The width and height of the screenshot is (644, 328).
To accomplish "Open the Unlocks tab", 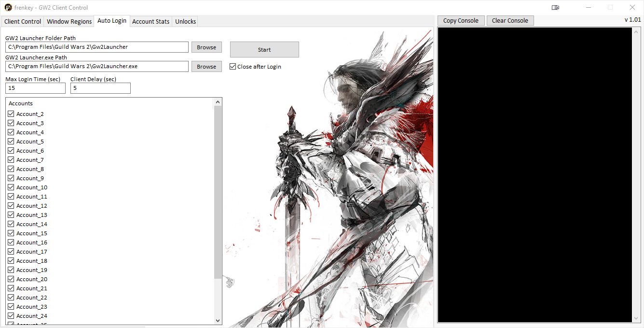I will click(185, 22).
